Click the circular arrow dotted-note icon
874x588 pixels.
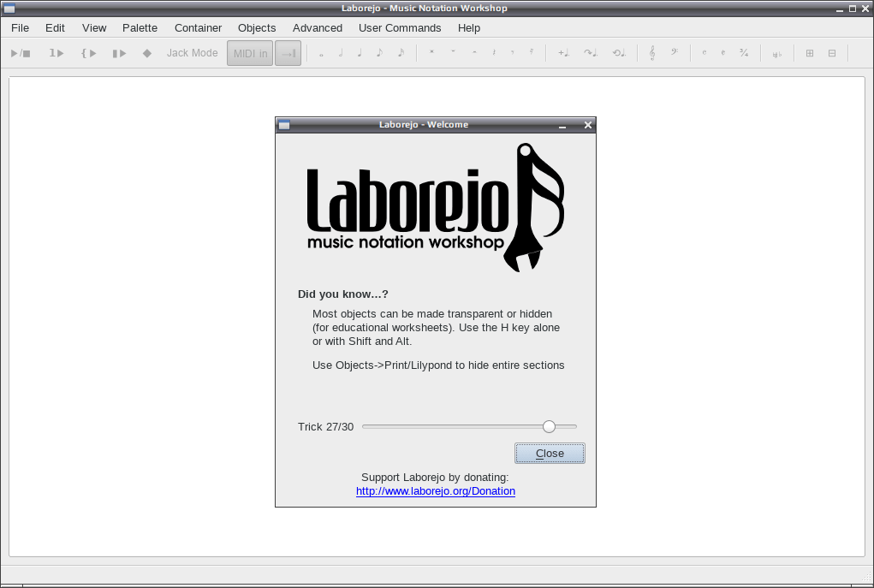619,53
